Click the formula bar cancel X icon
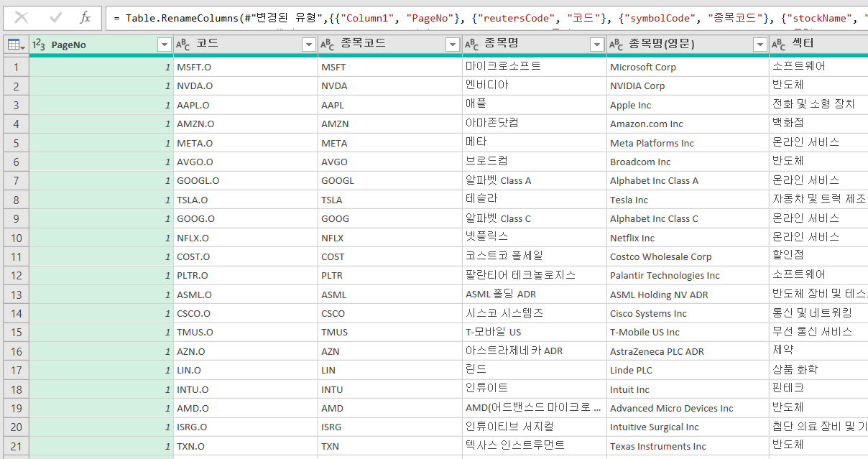Screen dimensions: 868x459 [x=22, y=18]
